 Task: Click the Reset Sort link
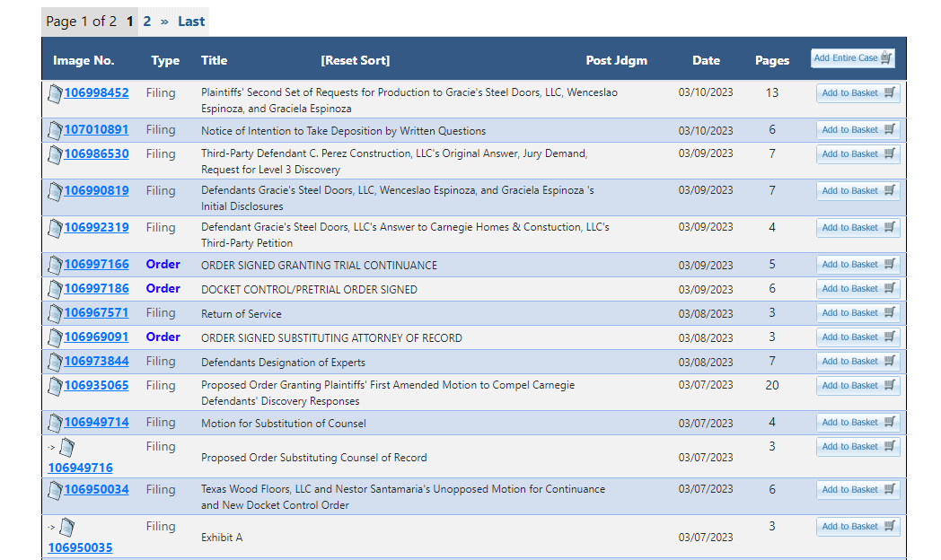(356, 60)
